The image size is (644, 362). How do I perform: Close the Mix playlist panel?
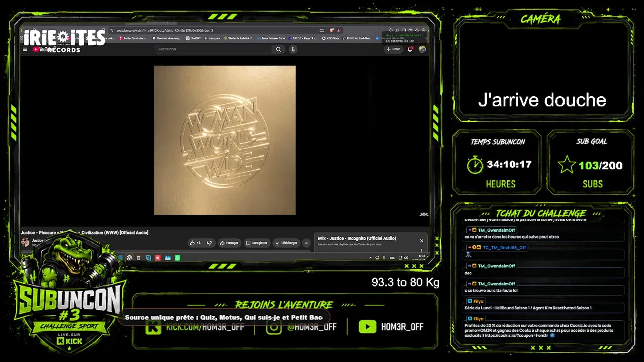click(x=422, y=241)
